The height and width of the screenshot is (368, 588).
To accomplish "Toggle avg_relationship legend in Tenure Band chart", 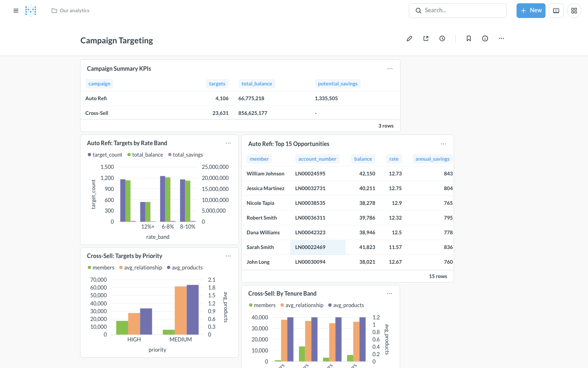I will coord(302,305).
